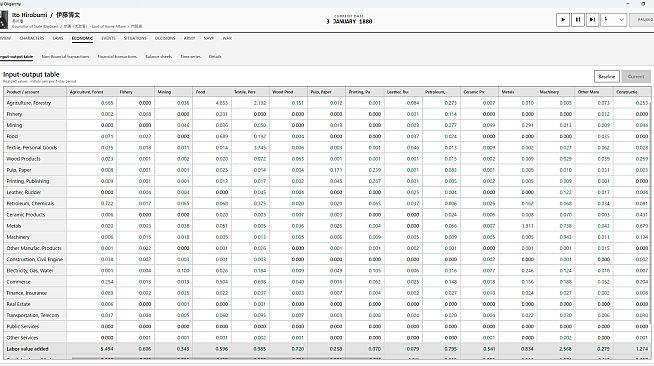Click value 2.568 in Labor value added row
Image resolution: width=654 pixels, height=366 pixels.
click(565, 349)
